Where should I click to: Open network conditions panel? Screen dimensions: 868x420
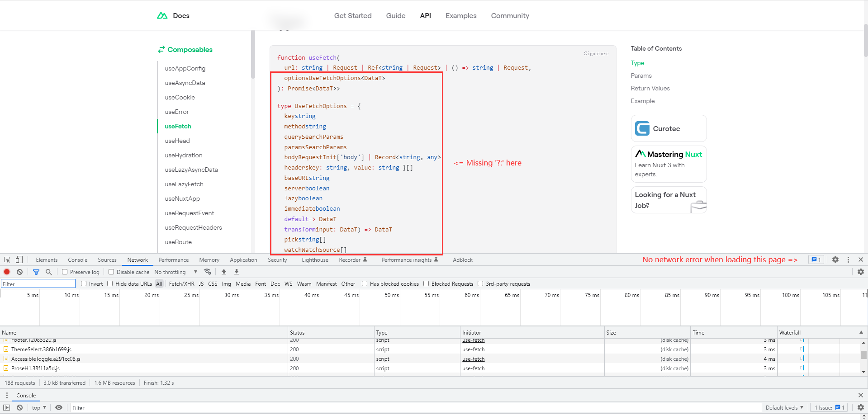[208, 272]
